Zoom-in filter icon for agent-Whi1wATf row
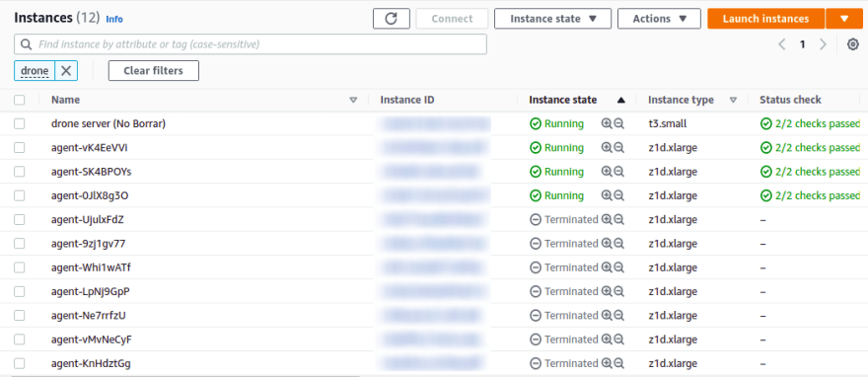This screenshot has width=868, height=377. [x=607, y=267]
